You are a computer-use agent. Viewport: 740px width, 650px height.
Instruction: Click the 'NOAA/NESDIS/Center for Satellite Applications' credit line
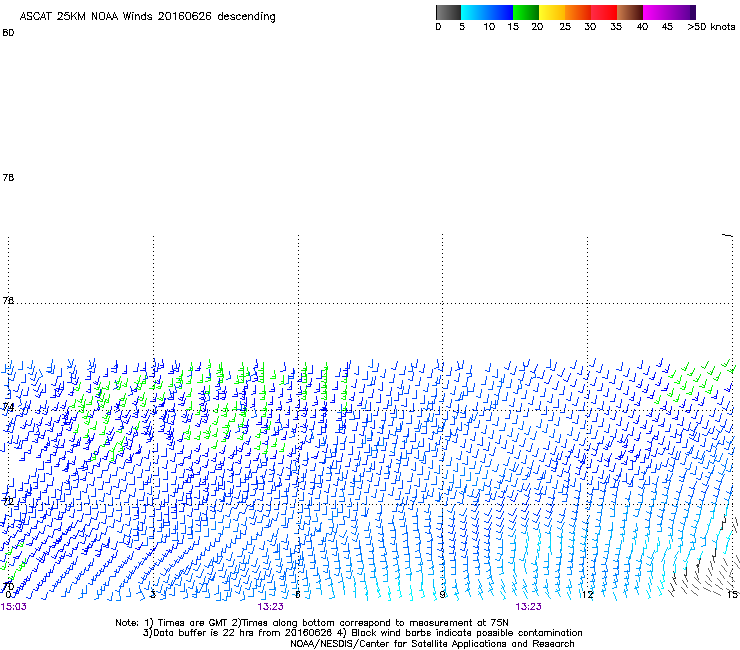click(398, 644)
